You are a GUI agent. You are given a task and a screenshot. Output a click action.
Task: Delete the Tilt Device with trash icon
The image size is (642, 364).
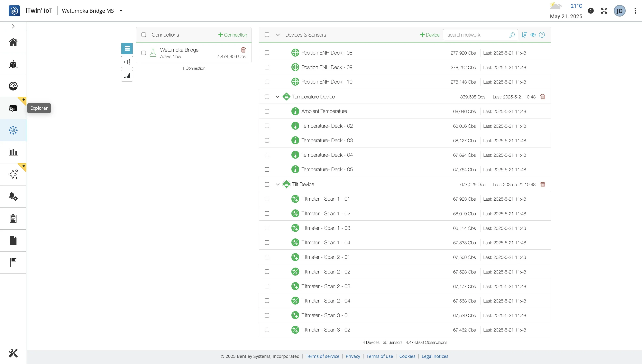[542, 184]
